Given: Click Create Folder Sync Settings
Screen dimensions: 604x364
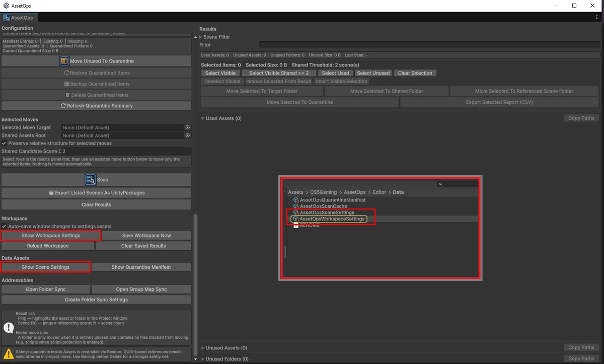Looking at the screenshot, I should click(x=96, y=300).
